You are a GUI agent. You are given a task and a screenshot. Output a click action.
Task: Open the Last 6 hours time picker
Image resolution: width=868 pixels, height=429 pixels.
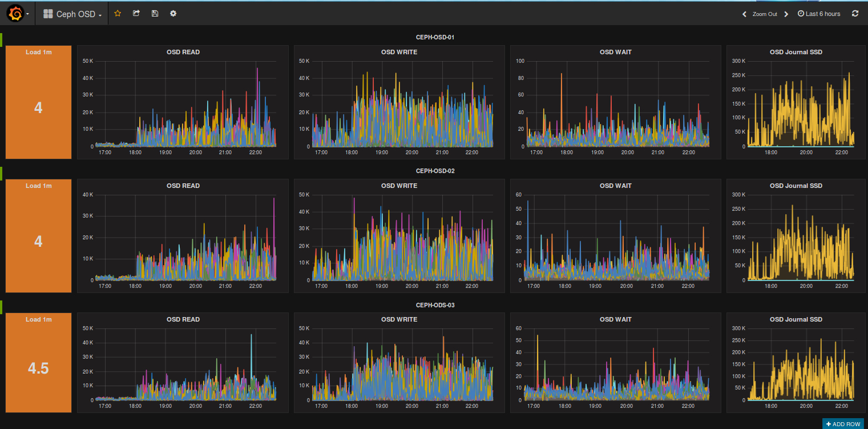click(819, 14)
